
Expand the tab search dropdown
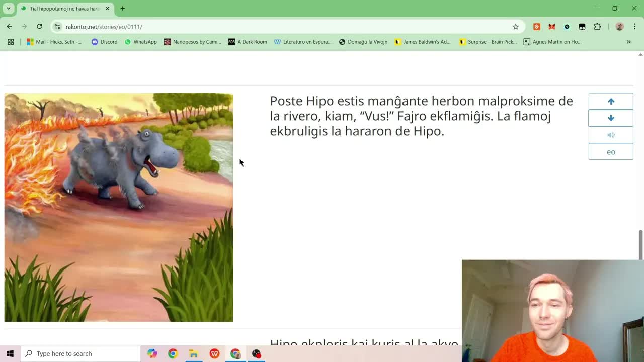(x=8, y=9)
